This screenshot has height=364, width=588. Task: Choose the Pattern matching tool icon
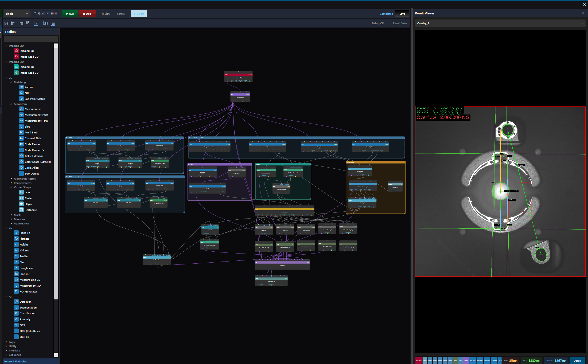[x=21, y=87]
